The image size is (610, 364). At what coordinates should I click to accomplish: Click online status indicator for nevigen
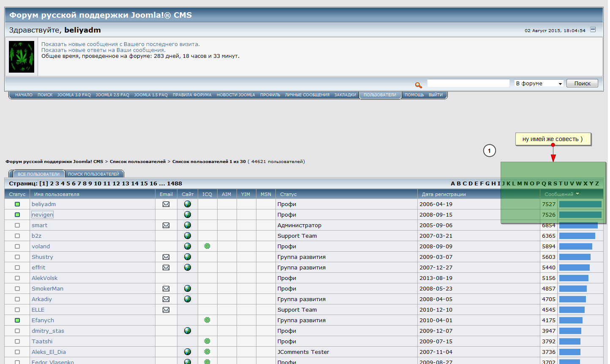(x=17, y=215)
